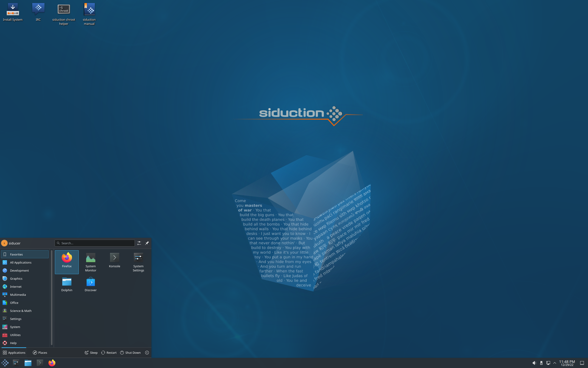Screen dimensions: 588x368
Task: Open the audio volume tray icon
Action: pyautogui.click(x=534, y=363)
